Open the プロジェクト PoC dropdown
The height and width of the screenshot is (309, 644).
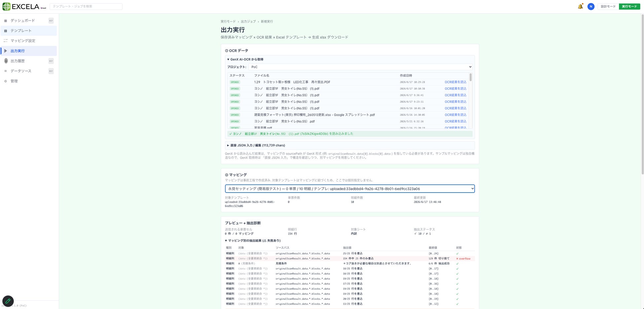pos(360,67)
